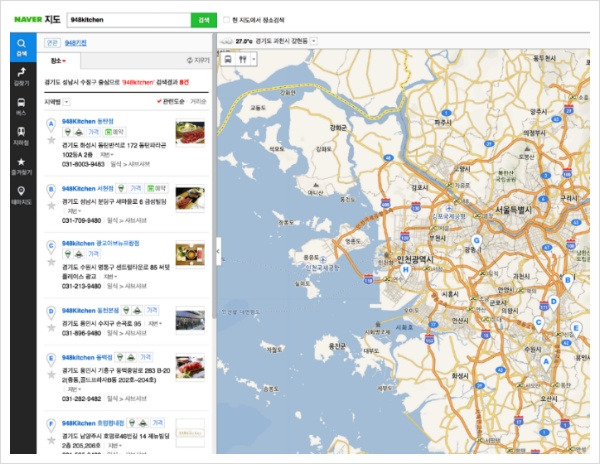Open dropdown arrow next to map fork icon
Viewport: 600px width, 464px height.
[x=253, y=59]
